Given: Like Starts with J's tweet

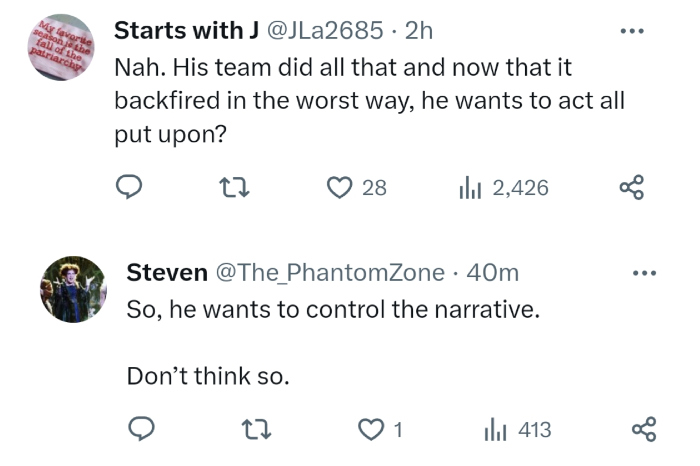Looking at the screenshot, I should [340, 187].
